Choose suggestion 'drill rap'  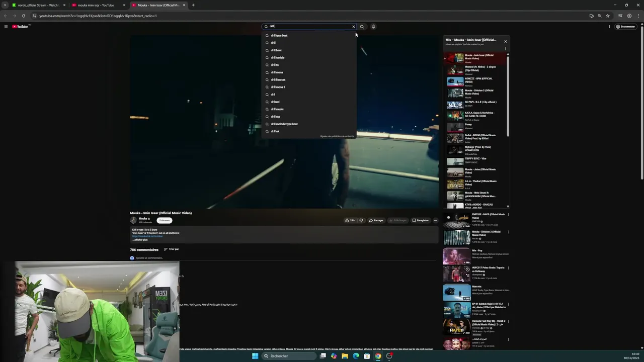tap(309, 117)
